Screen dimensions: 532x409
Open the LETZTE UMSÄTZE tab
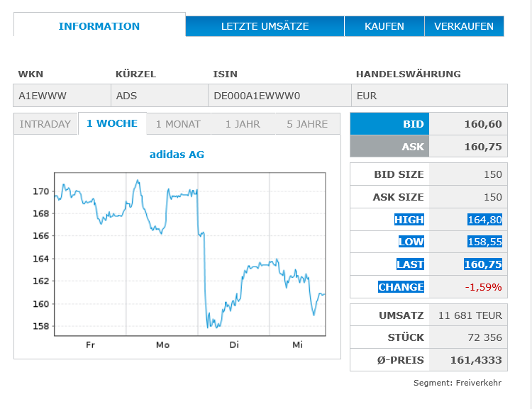pyautogui.click(x=265, y=26)
